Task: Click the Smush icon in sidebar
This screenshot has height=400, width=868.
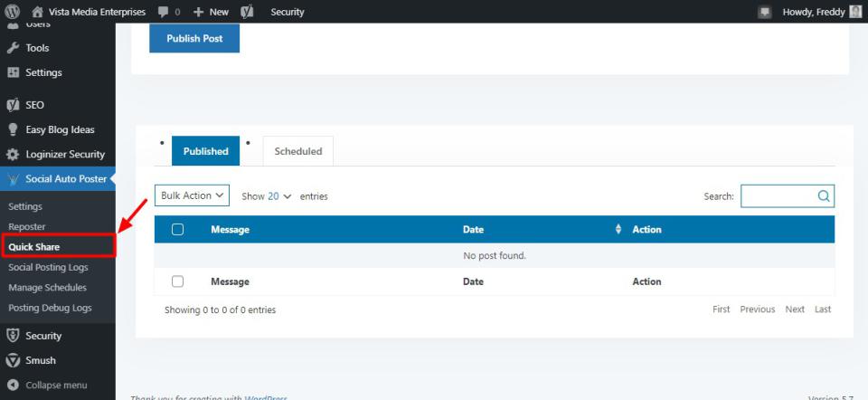Action: pyautogui.click(x=14, y=360)
